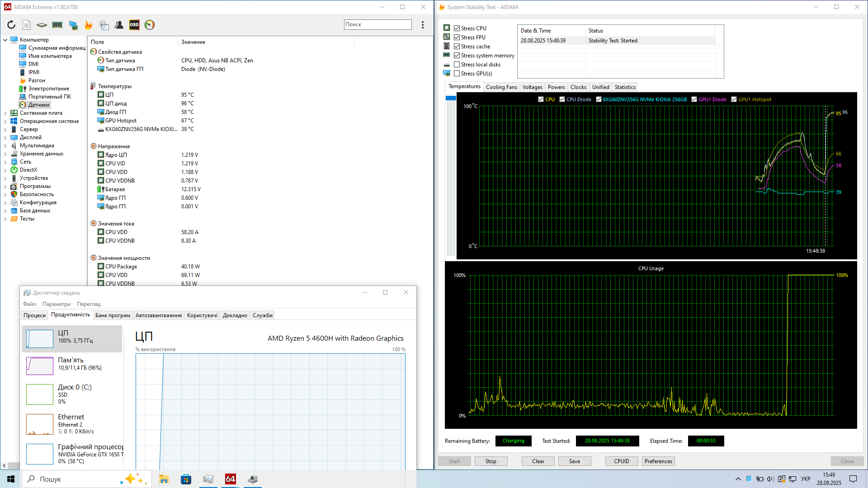Click the memory module benchmark toolbar icon
868x488 pixels.
(57, 25)
